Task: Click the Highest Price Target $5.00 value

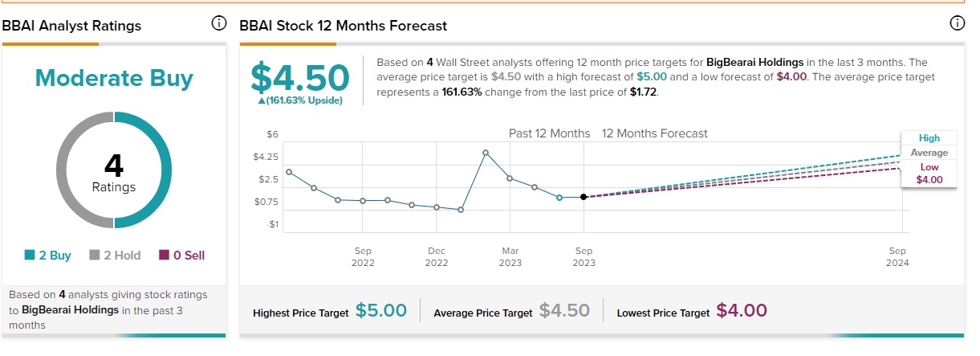Action: tap(380, 311)
